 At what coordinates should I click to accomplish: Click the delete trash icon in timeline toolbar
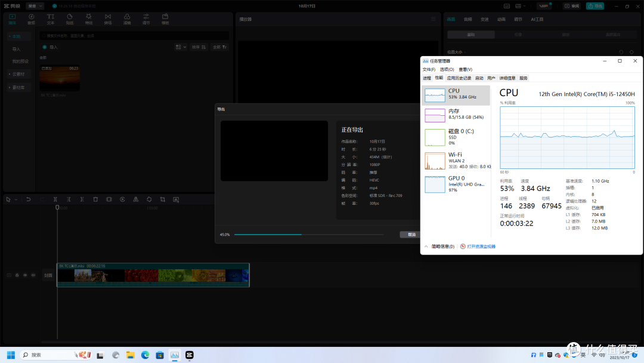click(x=95, y=199)
